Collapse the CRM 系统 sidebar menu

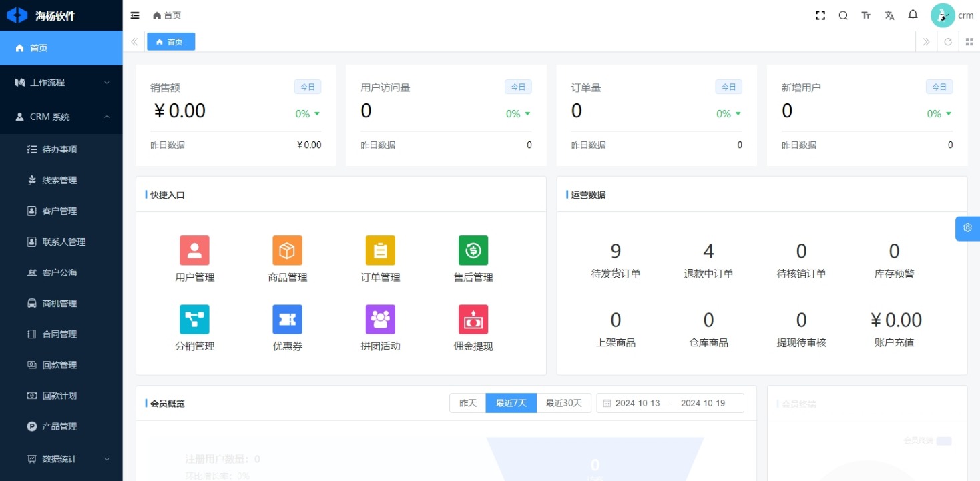(61, 117)
